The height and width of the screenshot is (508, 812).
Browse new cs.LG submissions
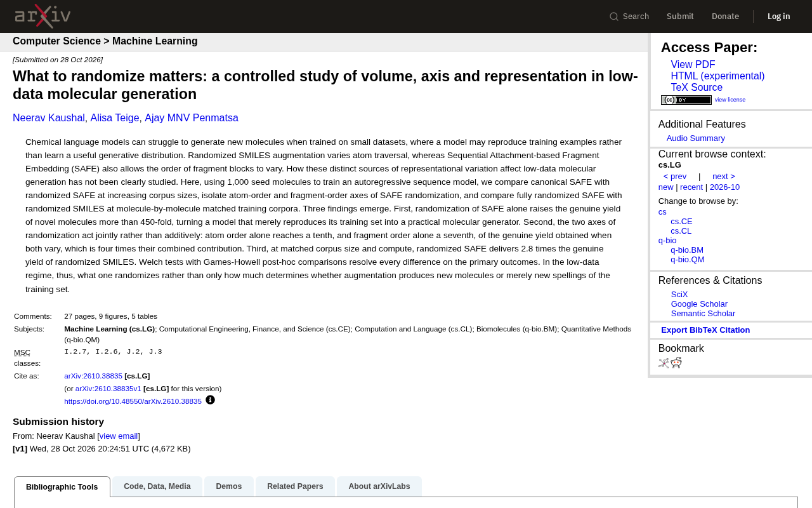pos(666,187)
